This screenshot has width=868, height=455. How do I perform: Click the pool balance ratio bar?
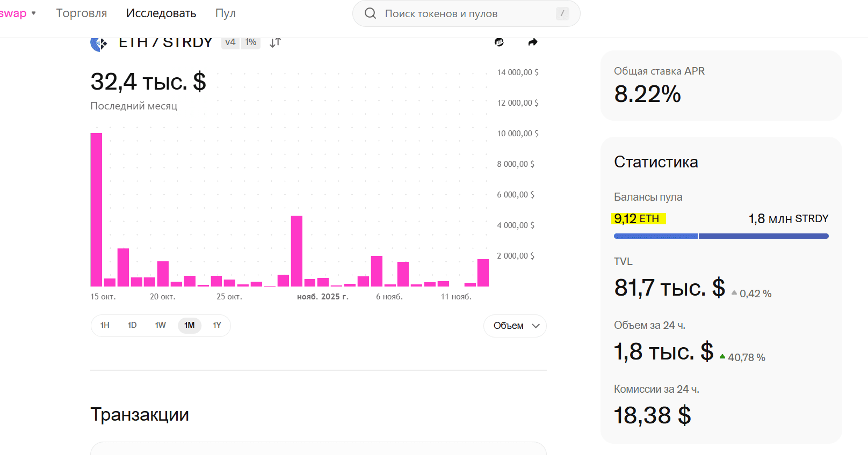(721, 236)
